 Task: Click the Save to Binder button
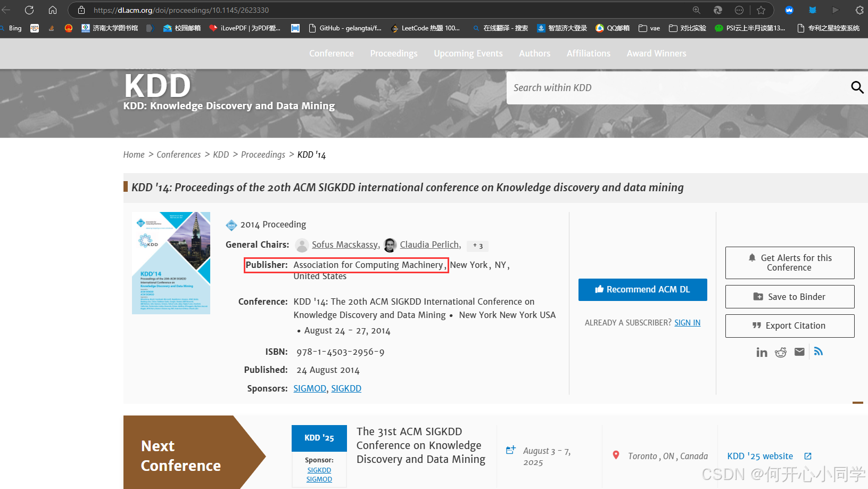tap(790, 297)
